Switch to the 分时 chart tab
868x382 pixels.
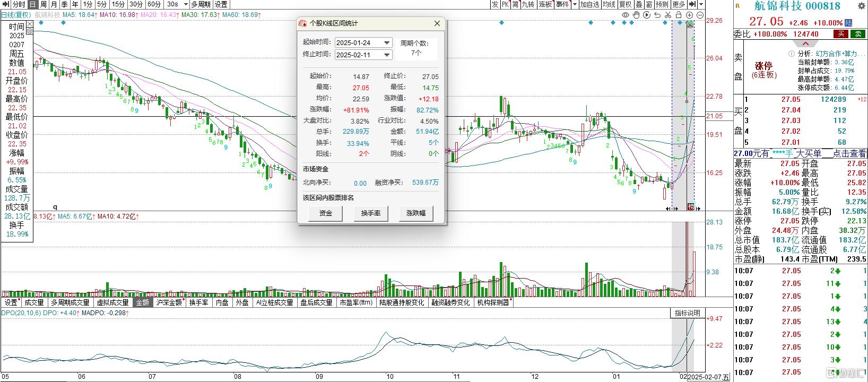point(19,4)
